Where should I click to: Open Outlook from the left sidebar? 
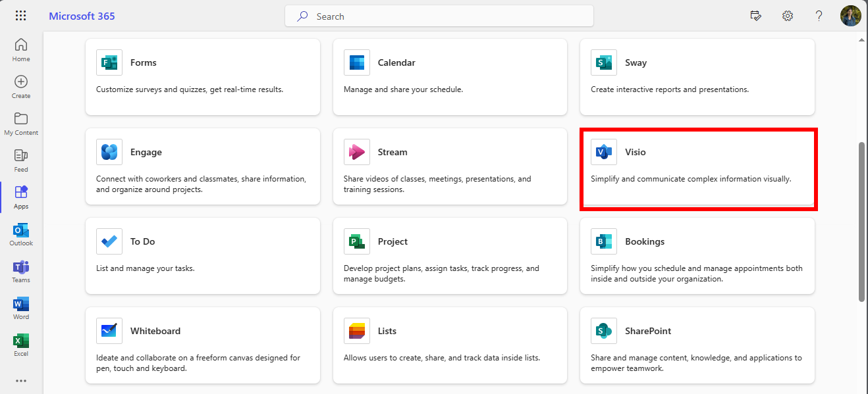21,234
